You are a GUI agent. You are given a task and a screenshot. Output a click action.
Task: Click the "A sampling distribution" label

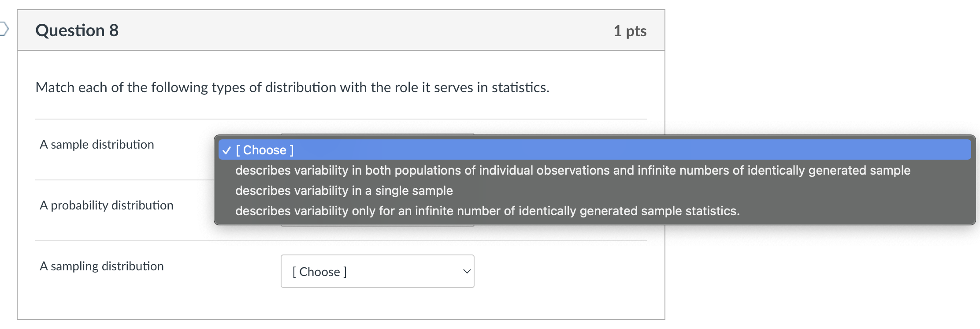[102, 266]
